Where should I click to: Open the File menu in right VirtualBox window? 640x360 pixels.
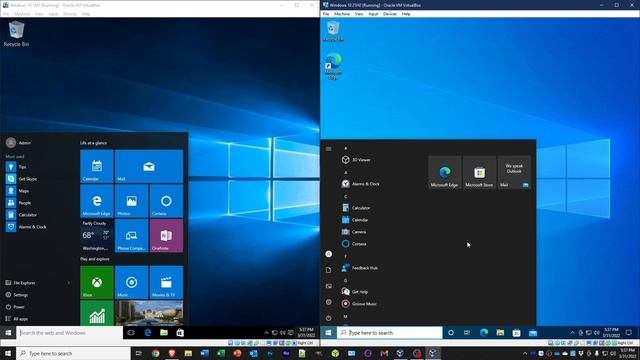tap(326, 14)
